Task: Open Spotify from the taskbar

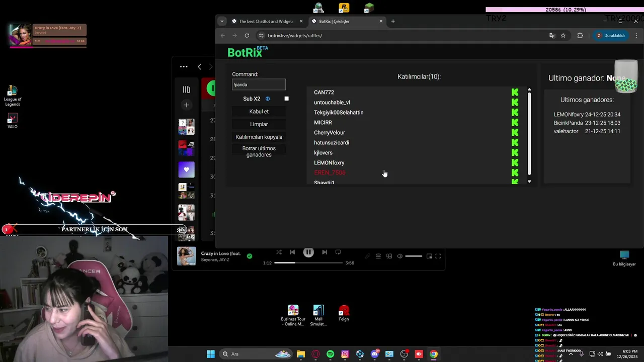Action: click(x=331, y=354)
